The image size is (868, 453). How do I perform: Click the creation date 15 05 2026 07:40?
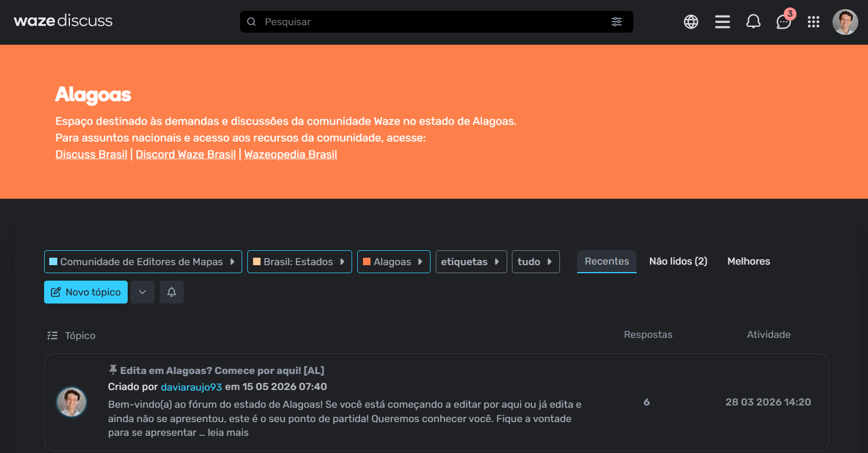tap(285, 387)
